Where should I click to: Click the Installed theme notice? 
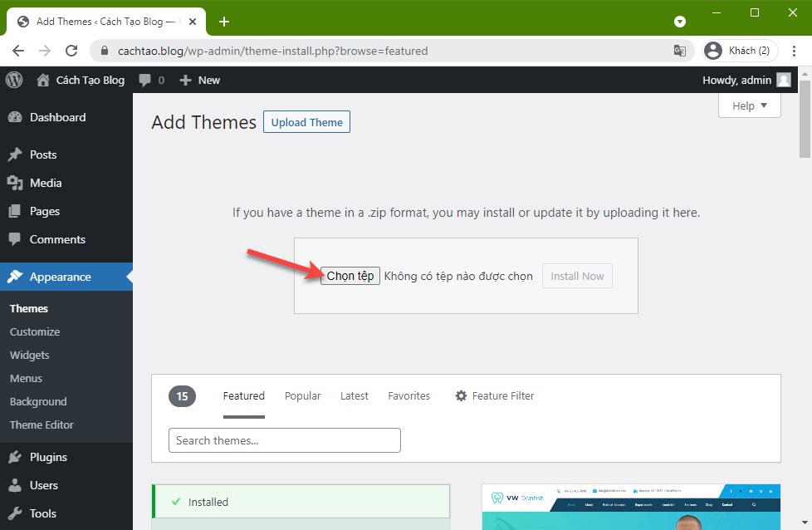pos(301,502)
